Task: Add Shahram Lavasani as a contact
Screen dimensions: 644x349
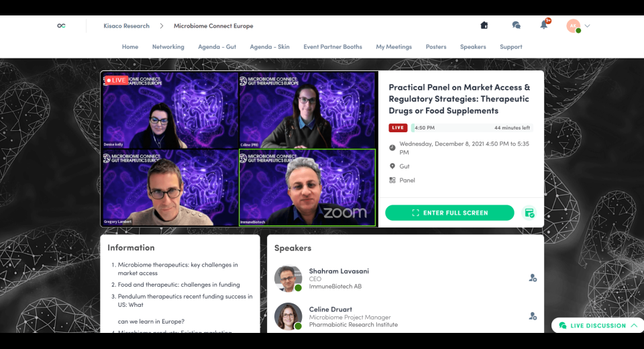Action: click(533, 278)
